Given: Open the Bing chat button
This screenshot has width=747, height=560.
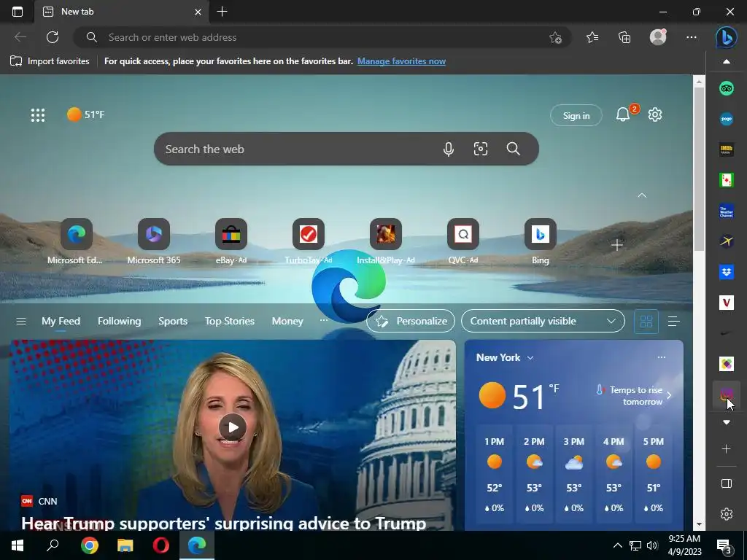Looking at the screenshot, I should (x=726, y=37).
